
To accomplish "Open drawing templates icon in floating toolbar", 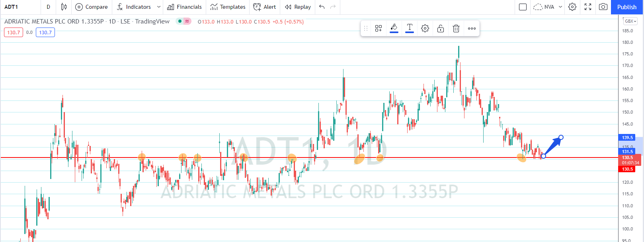I will (x=379, y=28).
